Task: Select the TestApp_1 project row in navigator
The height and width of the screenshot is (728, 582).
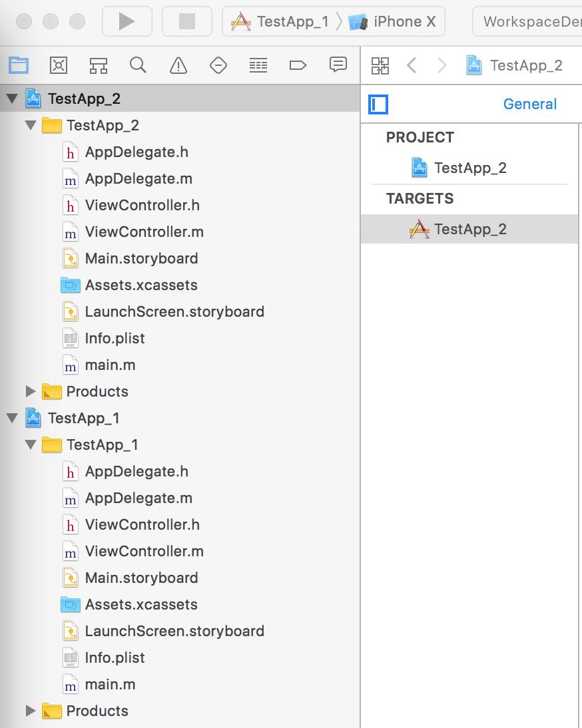Action: tap(180, 419)
